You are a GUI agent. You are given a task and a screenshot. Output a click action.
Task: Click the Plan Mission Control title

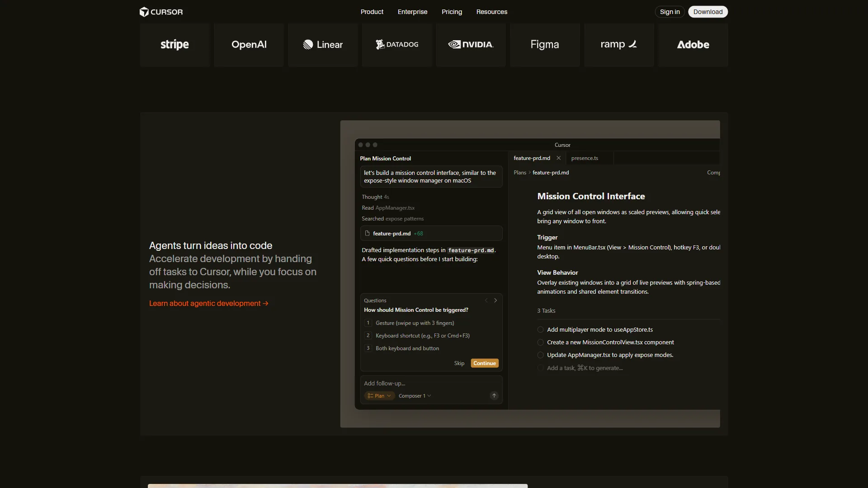point(385,159)
